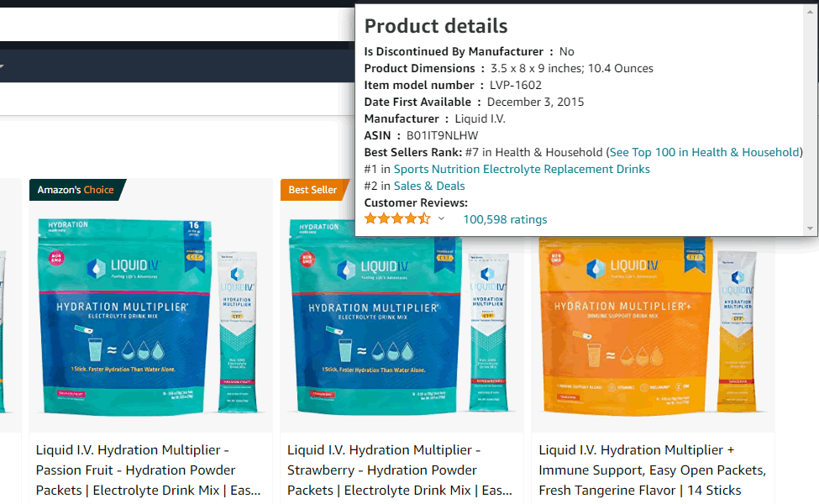Open Strawberry Hydration Multiplier title link
Viewport: 819px width, 504px height.
tap(400, 470)
